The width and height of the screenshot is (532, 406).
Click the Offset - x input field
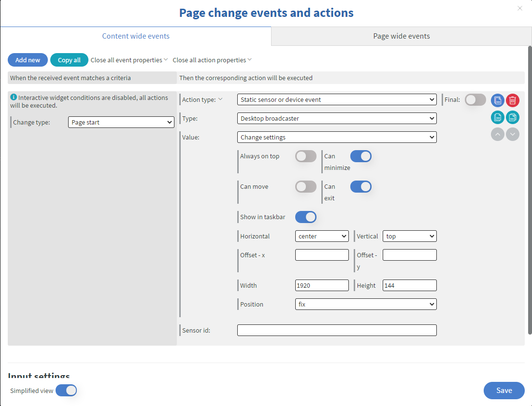point(322,255)
